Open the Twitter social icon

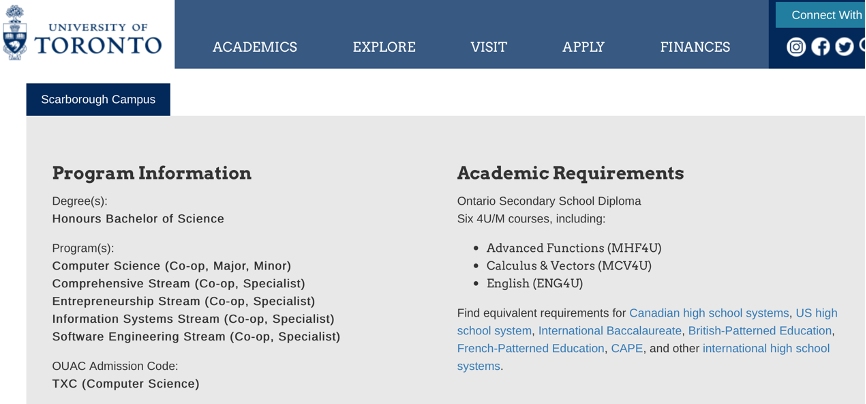[844, 47]
